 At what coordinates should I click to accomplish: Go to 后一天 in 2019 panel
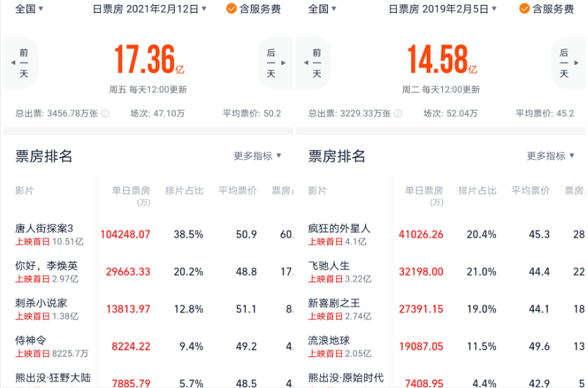[568, 63]
